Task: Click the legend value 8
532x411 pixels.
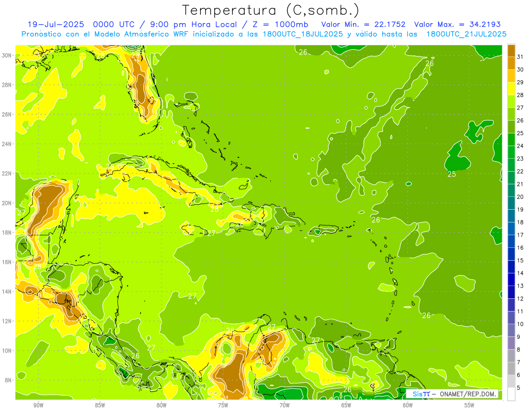Action: point(519,350)
